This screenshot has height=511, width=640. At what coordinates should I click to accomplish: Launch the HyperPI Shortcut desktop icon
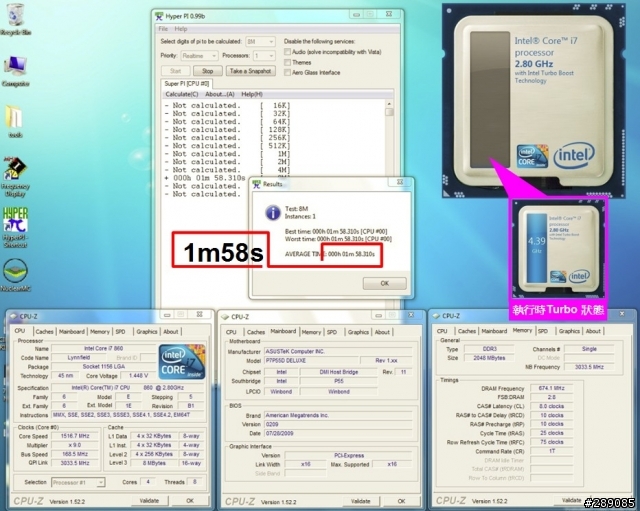pyautogui.click(x=15, y=227)
